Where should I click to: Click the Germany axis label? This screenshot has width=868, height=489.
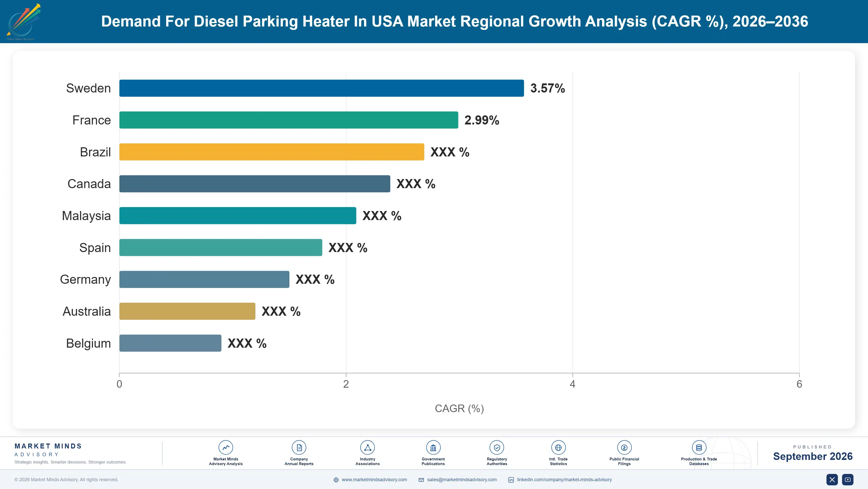pos(85,280)
